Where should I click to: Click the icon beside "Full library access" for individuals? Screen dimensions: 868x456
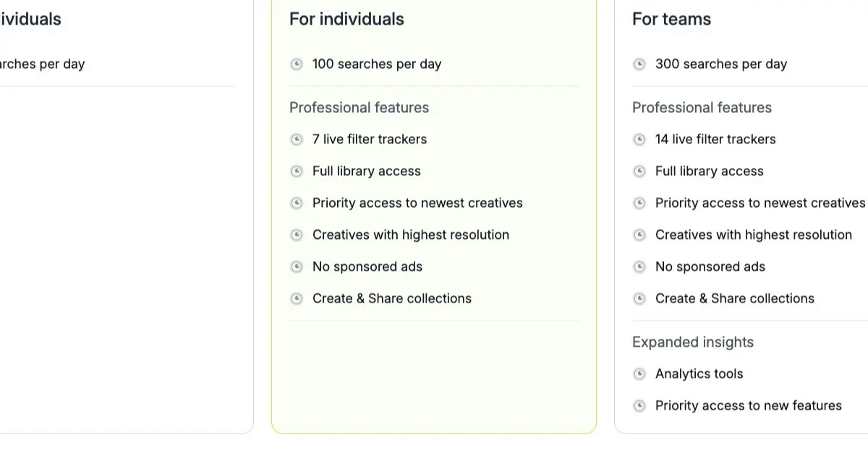tap(297, 171)
